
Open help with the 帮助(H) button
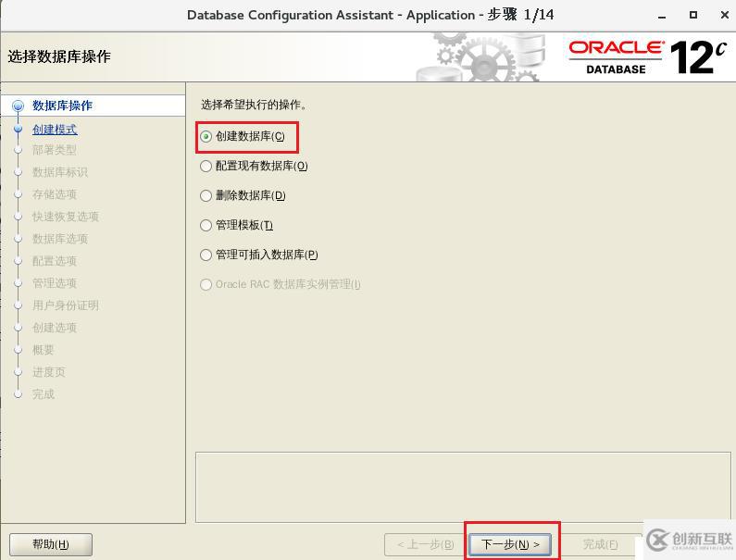[x=51, y=544]
